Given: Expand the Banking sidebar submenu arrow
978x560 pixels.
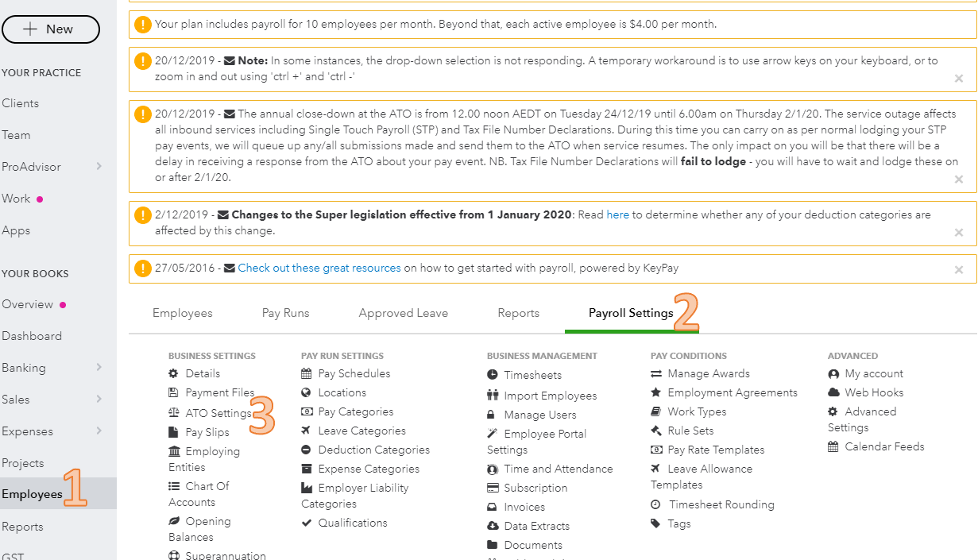Looking at the screenshot, I should [x=99, y=368].
